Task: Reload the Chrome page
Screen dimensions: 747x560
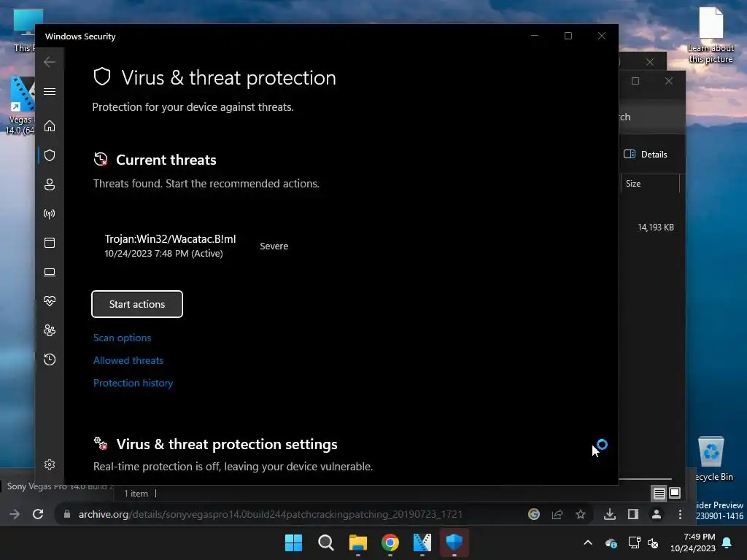Action: tap(38, 514)
